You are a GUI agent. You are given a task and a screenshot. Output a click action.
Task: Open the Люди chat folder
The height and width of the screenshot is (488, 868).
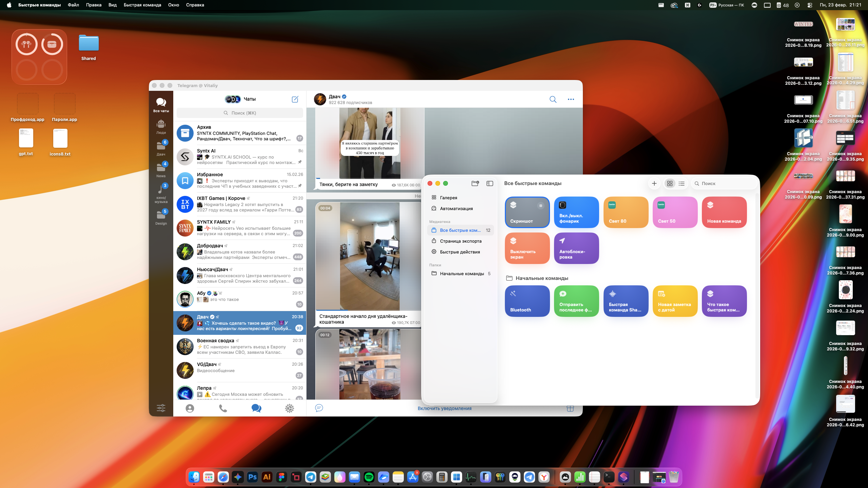(161, 127)
